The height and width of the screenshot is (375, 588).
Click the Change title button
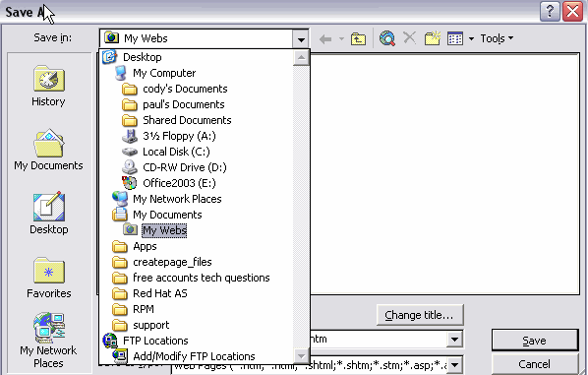pyautogui.click(x=420, y=315)
